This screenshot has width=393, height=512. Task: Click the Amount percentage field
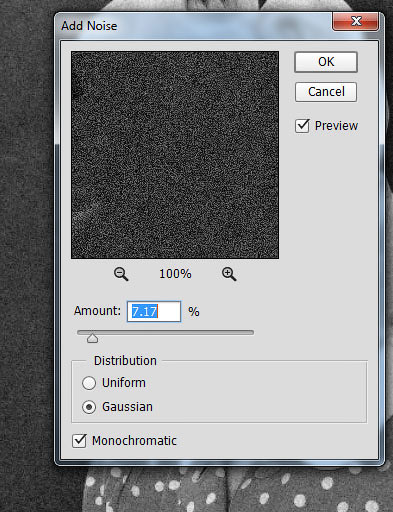(x=154, y=311)
